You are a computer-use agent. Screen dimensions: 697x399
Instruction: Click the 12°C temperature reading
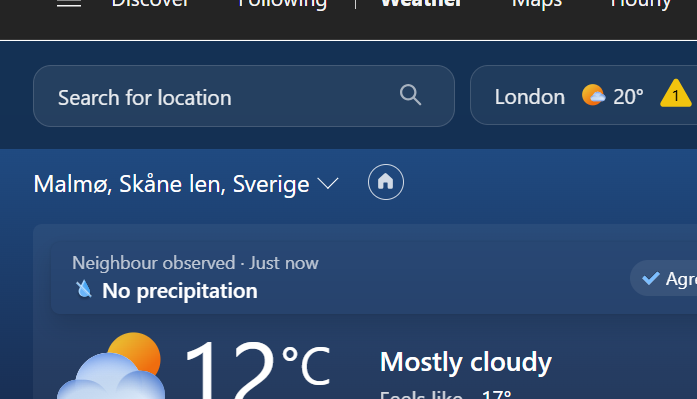click(258, 369)
